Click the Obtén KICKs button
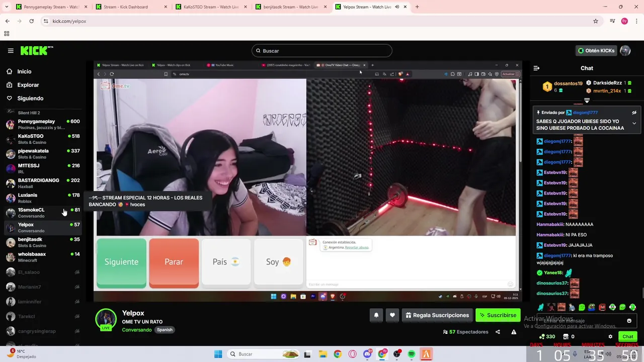Image resolution: width=644 pixels, height=362 pixels. [x=596, y=51]
